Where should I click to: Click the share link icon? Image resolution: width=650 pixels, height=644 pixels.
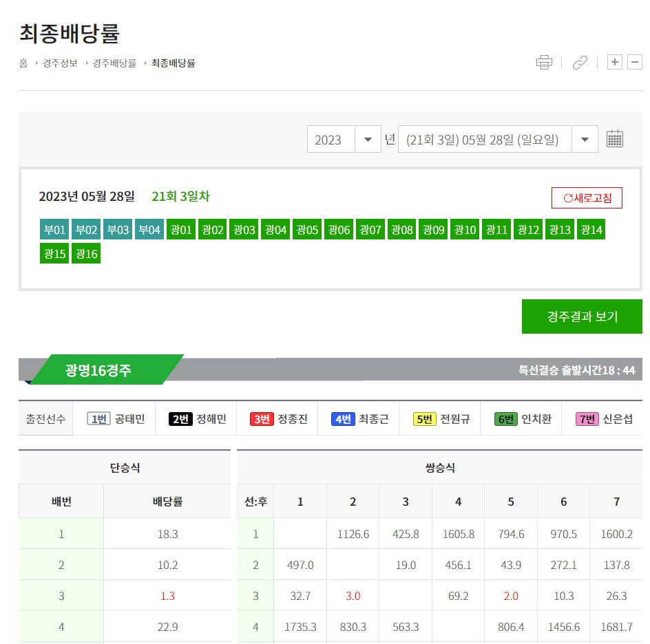(x=579, y=62)
